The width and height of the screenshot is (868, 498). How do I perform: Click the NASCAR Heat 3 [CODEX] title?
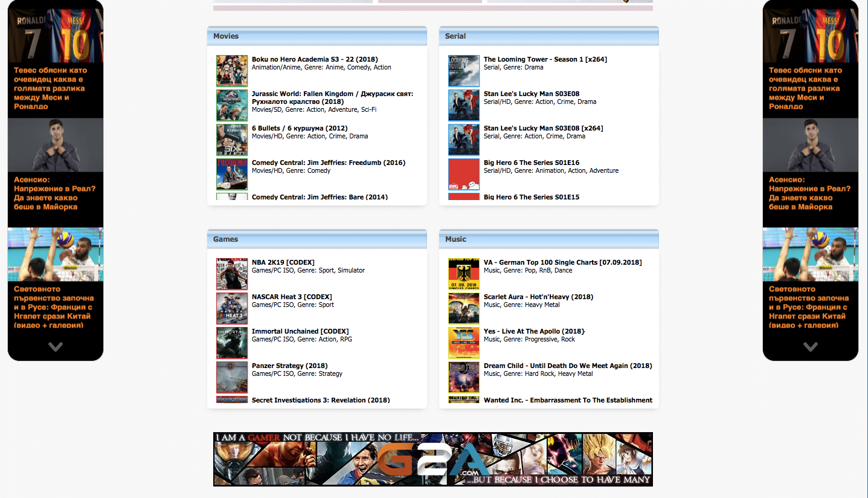pyautogui.click(x=292, y=297)
